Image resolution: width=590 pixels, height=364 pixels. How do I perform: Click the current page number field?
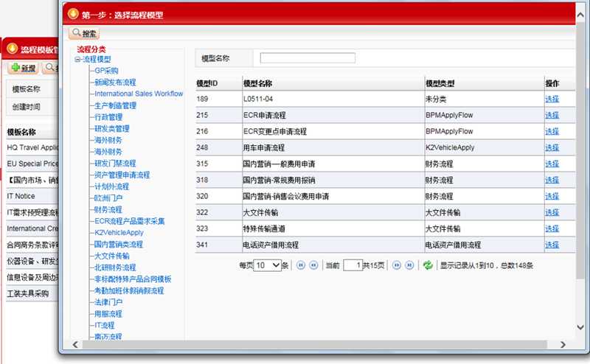pyautogui.click(x=353, y=265)
